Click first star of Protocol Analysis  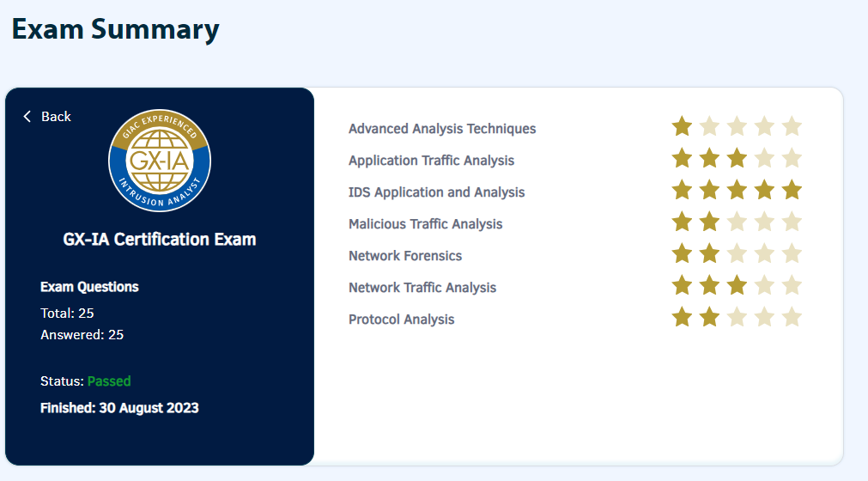click(682, 317)
